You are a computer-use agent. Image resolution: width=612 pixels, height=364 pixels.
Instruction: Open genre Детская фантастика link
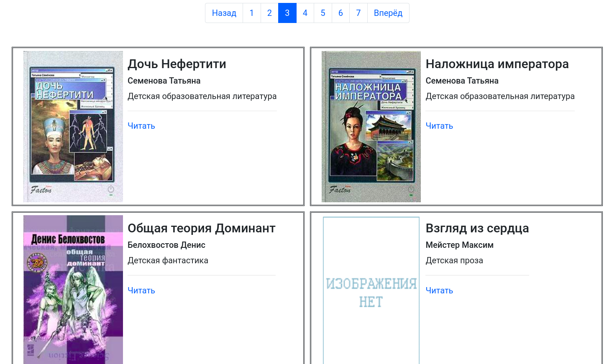click(x=168, y=260)
